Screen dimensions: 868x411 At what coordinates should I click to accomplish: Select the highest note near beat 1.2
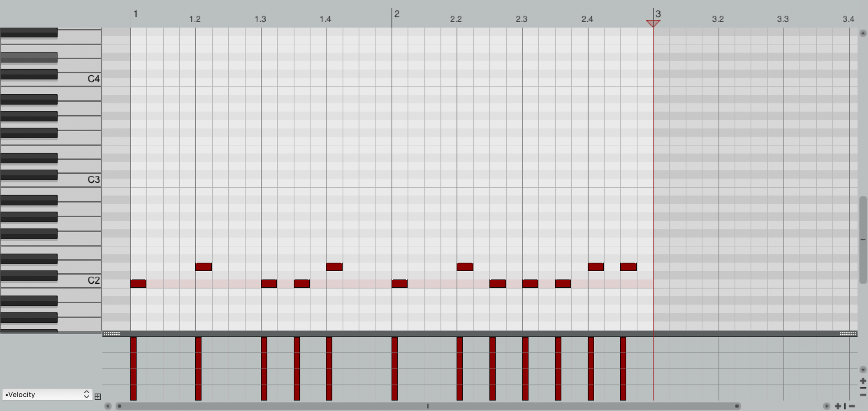(x=204, y=267)
